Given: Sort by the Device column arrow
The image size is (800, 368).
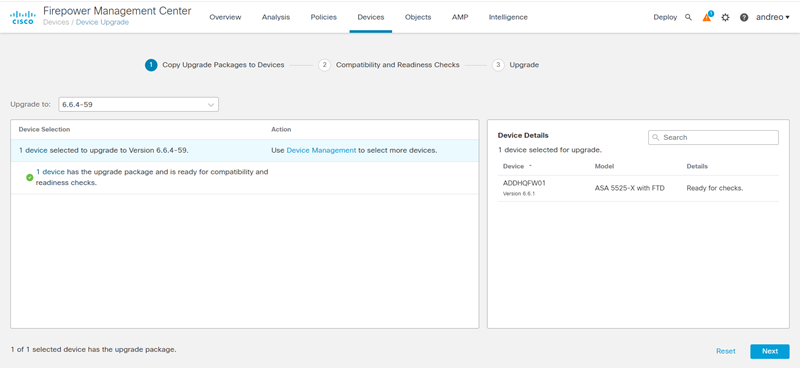Looking at the screenshot, I should (531, 166).
